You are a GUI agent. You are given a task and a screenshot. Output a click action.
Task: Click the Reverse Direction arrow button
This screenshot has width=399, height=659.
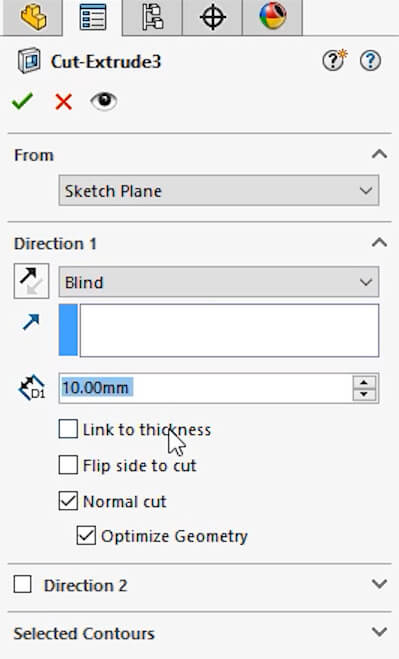32,281
